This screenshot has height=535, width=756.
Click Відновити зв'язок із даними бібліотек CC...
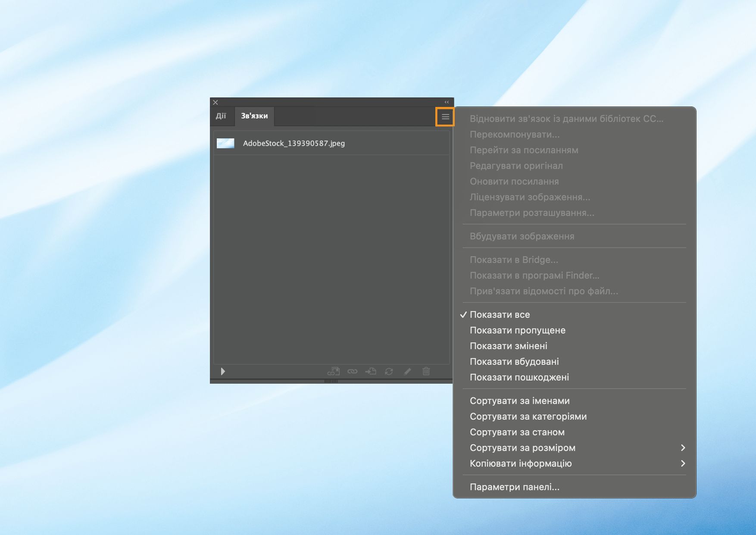(x=575, y=119)
